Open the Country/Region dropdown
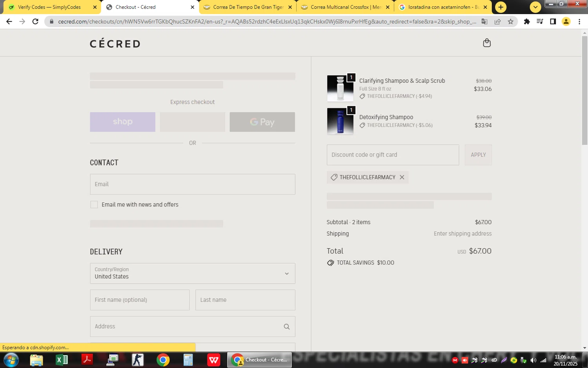This screenshot has width=588, height=368. 192,273
